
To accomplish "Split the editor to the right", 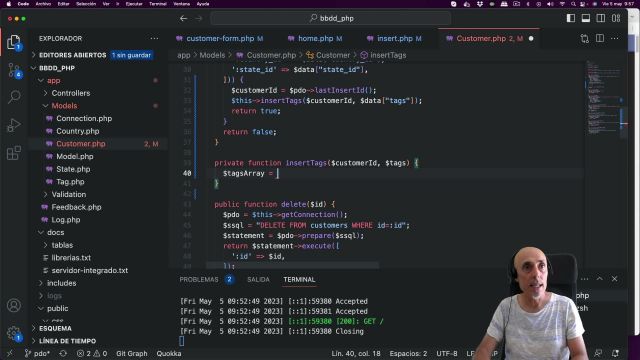I will 600,38.
